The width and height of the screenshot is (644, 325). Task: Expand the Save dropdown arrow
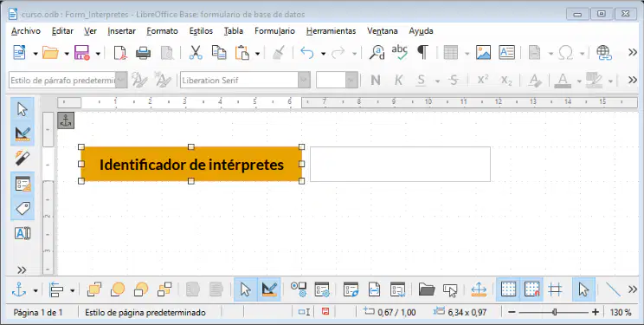[x=98, y=54]
